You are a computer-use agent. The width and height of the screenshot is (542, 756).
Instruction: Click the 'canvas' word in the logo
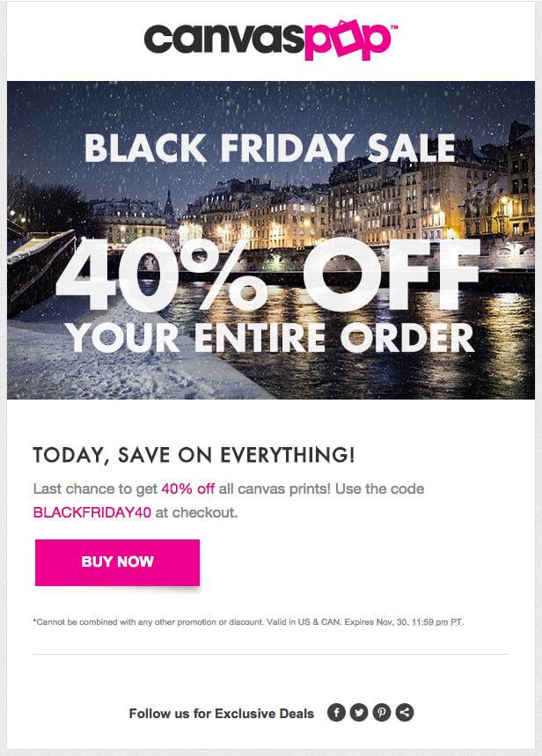(224, 39)
